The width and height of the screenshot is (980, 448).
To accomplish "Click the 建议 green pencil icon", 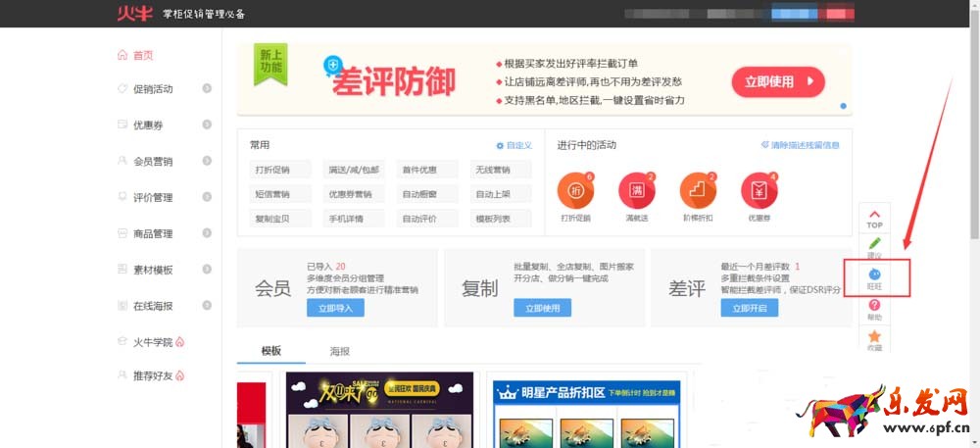I will (x=874, y=244).
